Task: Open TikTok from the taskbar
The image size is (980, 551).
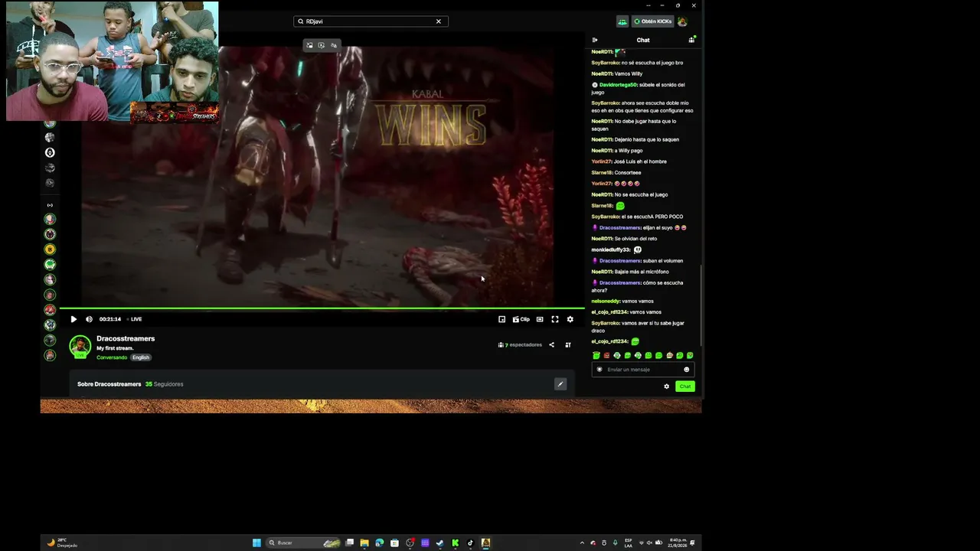Action: tap(470, 543)
